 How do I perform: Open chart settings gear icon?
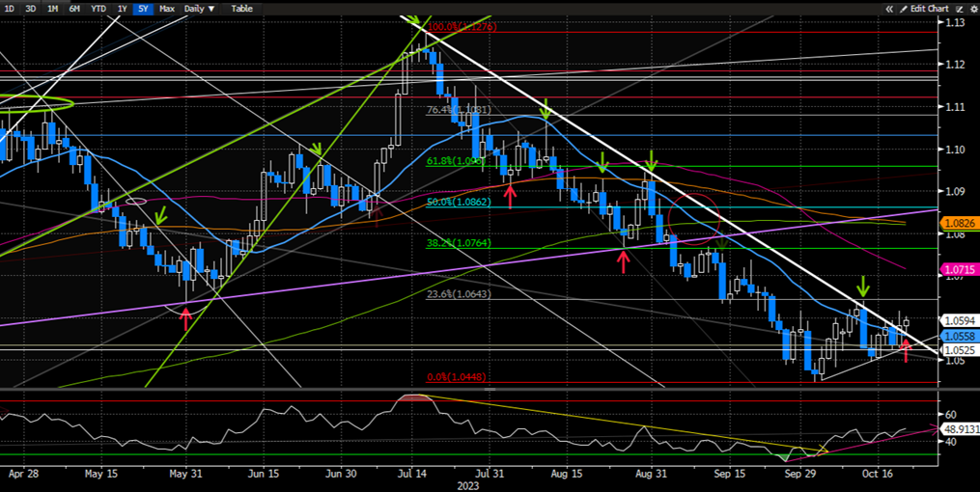click(972, 9)
